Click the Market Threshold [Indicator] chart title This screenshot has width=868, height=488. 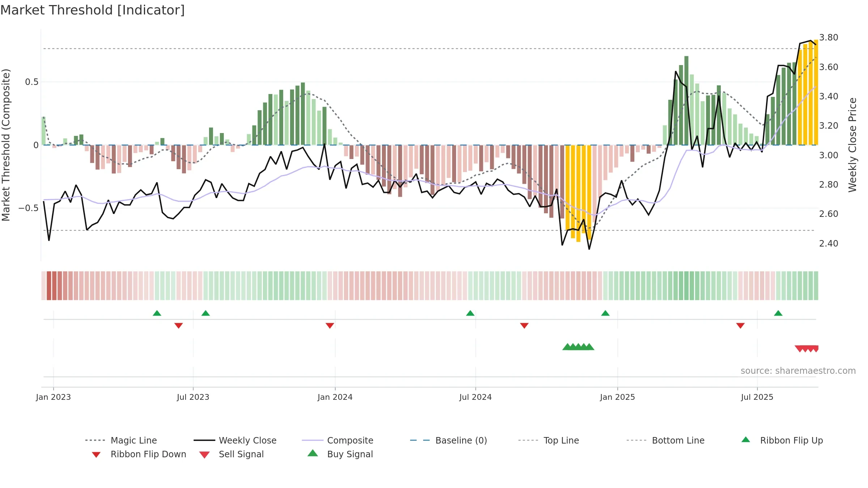click(x=93, y=10)
